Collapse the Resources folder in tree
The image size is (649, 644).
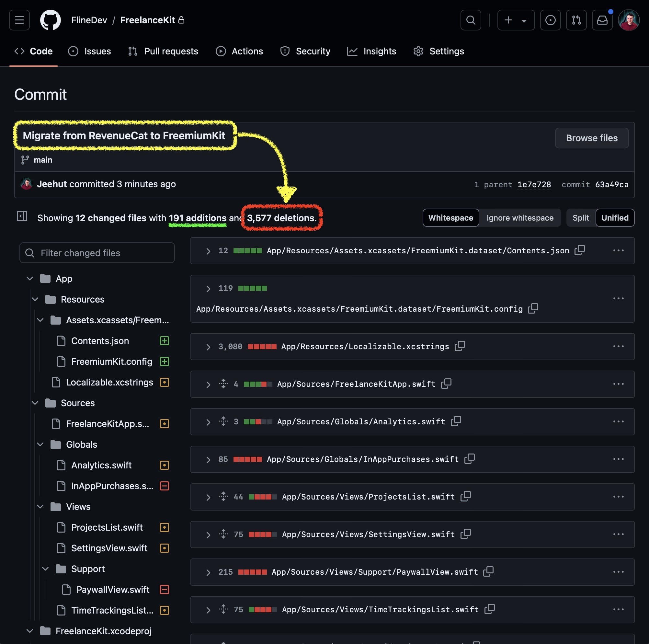coord(35,299)
